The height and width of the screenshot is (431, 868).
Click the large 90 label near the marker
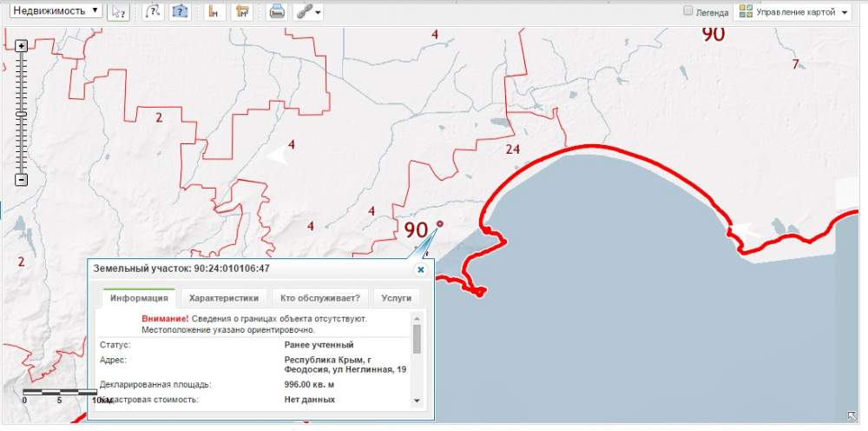tap(417, 229)
